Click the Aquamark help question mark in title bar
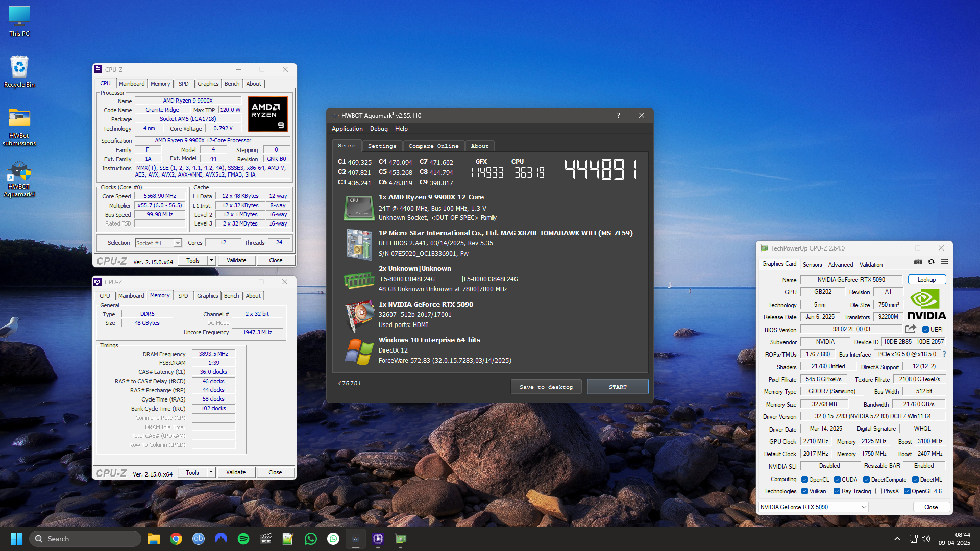 click(x=619, y=115)
